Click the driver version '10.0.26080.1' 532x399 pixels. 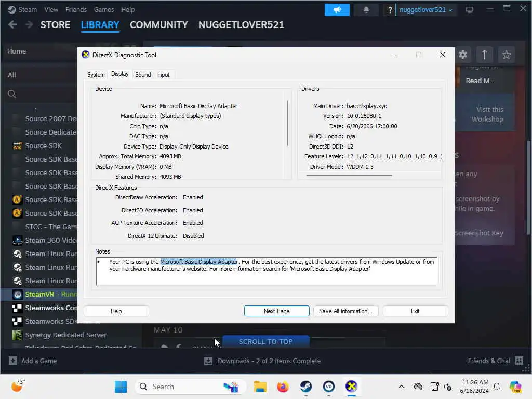[364, 116]
